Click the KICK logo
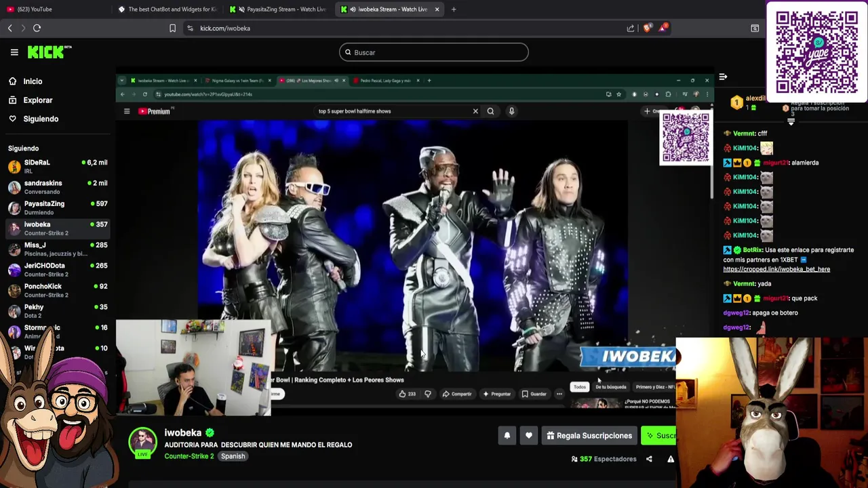Image resolution: width=868 pixels, height=488 pixels. (50, 52)
